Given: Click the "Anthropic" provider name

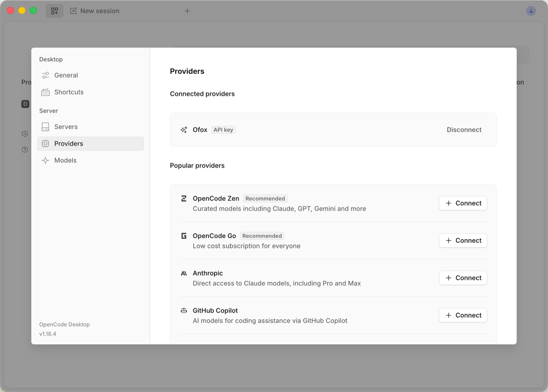Looking at the screenshot, I should (x=208, y=273).
